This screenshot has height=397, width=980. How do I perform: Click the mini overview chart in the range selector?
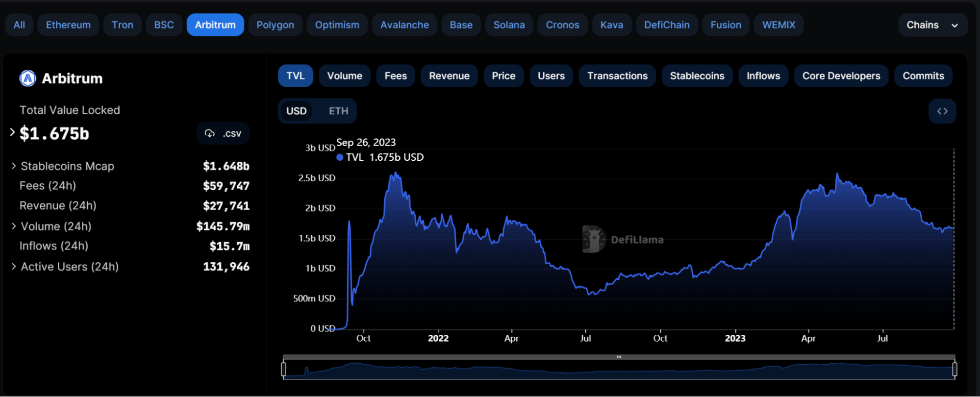[x=619, y=370]
